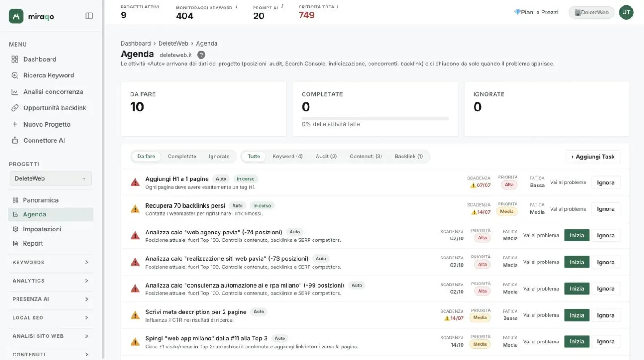
Task: Click the Impostazioni gear icon
Action: point(16,229)
